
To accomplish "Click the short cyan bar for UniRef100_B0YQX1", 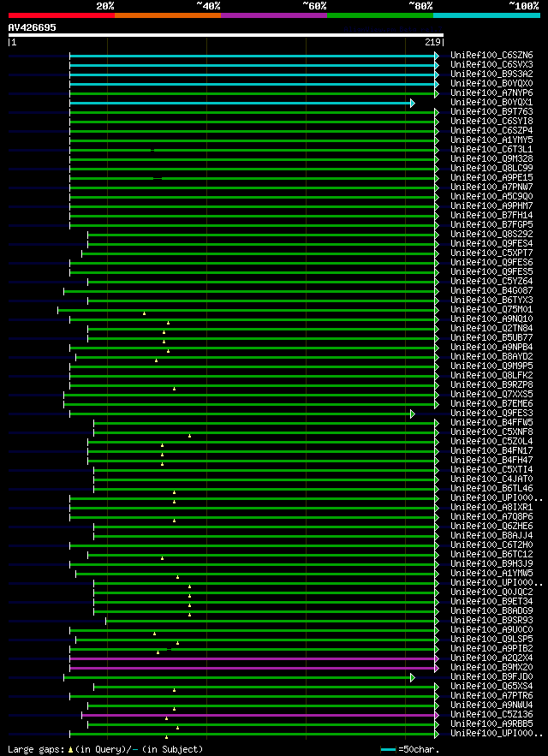I will tap(241, 103).
